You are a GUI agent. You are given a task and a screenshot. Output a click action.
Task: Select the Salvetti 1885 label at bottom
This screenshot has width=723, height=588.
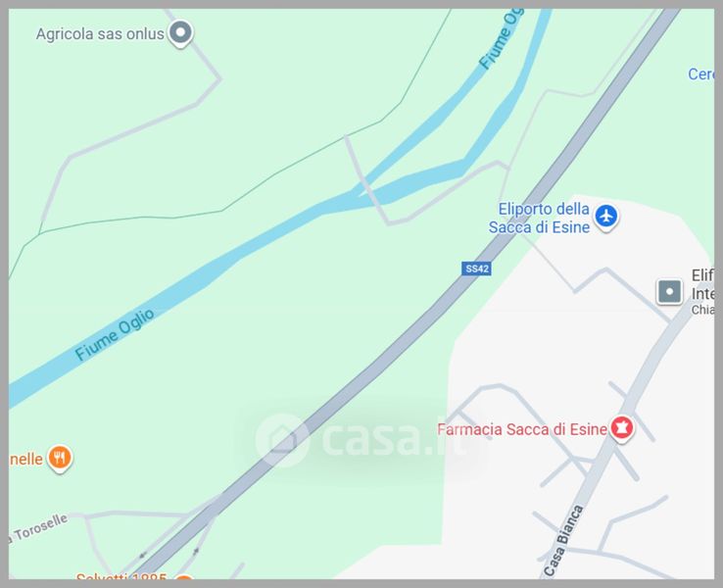click(120, 575)
